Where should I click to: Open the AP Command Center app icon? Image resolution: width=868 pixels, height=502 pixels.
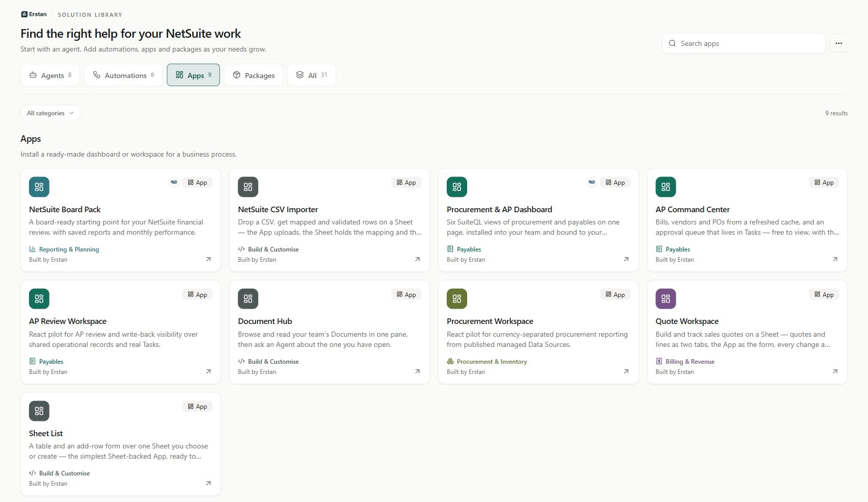click(x=666, y=187)
